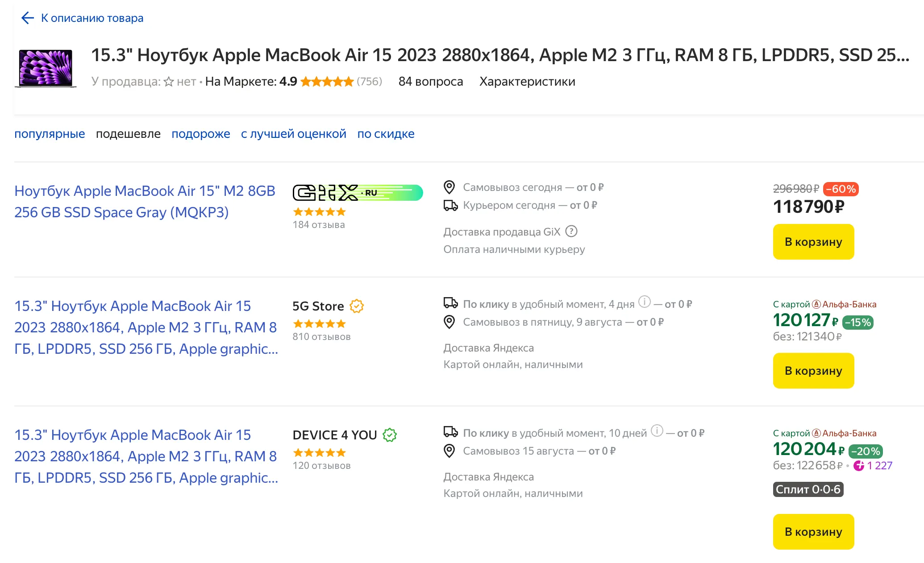Sort offers by подороже

click(x=200, y=134)
